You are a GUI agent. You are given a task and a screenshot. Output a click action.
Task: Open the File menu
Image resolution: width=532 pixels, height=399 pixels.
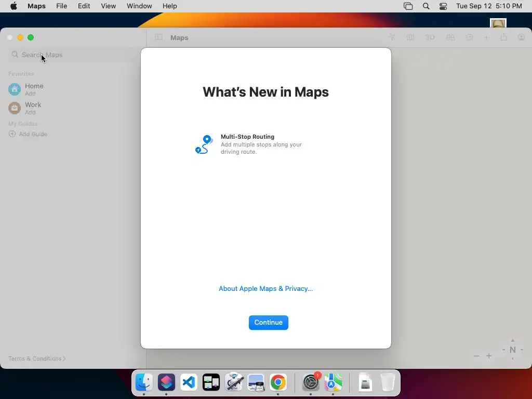(61, 6)
